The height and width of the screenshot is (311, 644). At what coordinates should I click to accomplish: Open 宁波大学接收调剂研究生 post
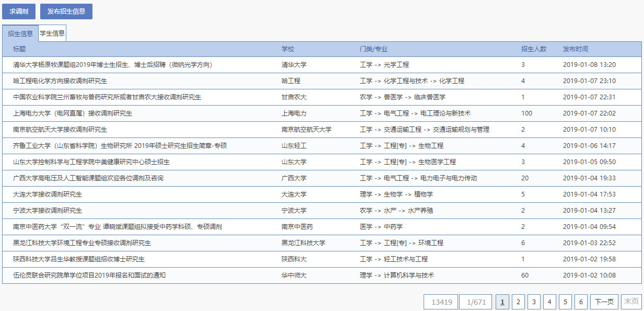coord(48,211)
